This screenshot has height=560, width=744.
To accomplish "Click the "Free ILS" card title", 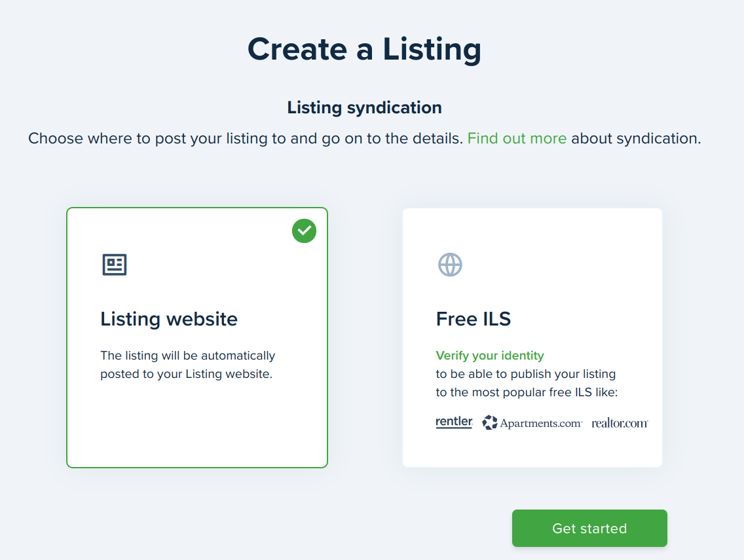I will [473, 319].
